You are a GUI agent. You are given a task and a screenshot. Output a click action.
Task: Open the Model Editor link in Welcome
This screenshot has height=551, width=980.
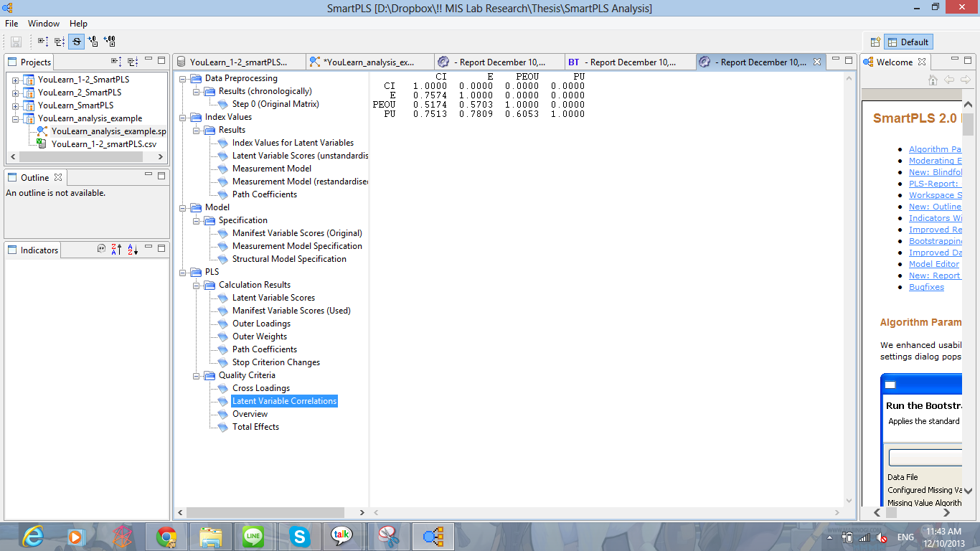pyautogui.click(x=934, y=264)
